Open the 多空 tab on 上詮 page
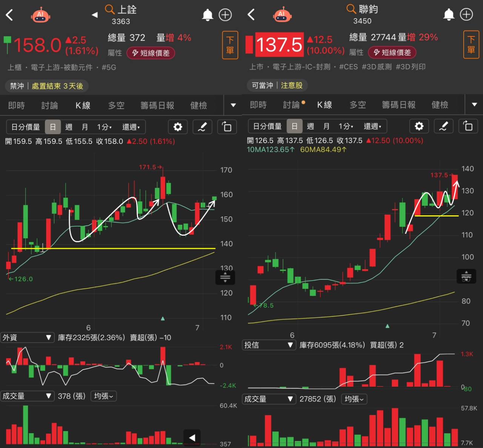 coord(116,106)
